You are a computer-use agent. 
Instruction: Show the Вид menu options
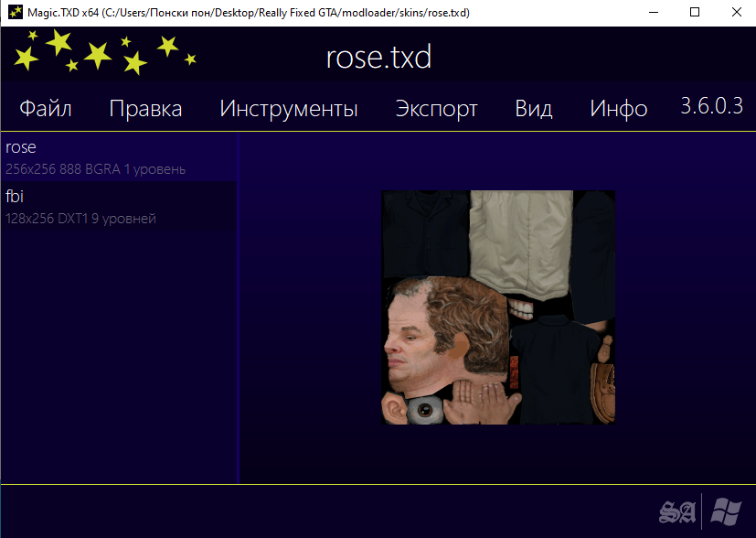point(534,108)
